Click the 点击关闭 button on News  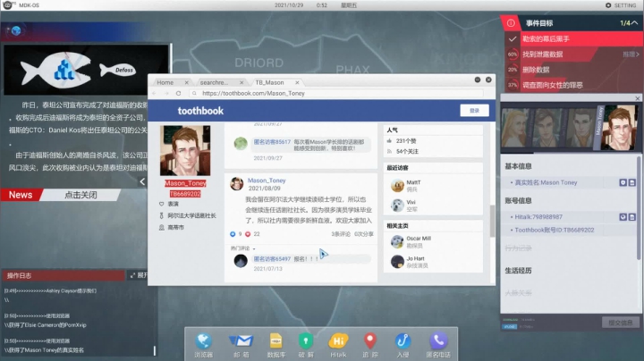80,195
